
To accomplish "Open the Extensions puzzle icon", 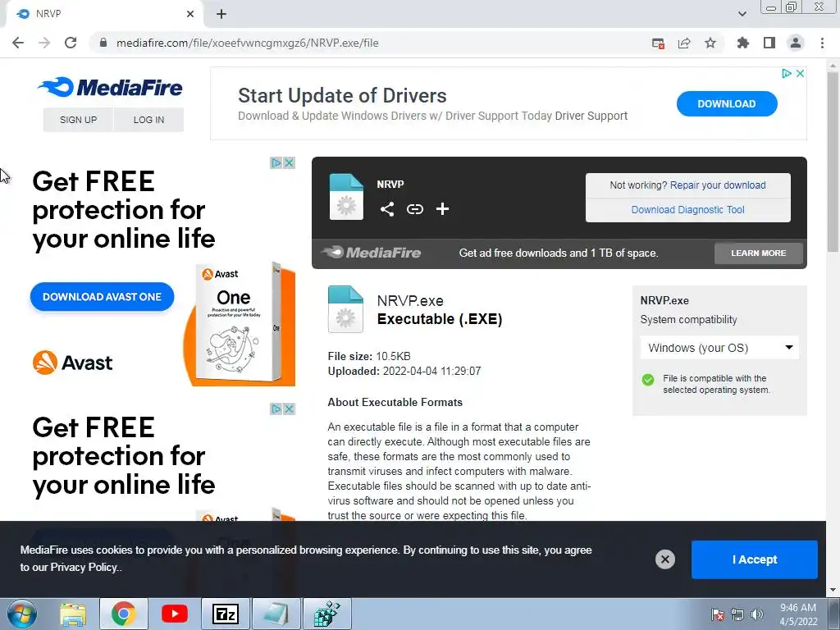I will [743, 43].
